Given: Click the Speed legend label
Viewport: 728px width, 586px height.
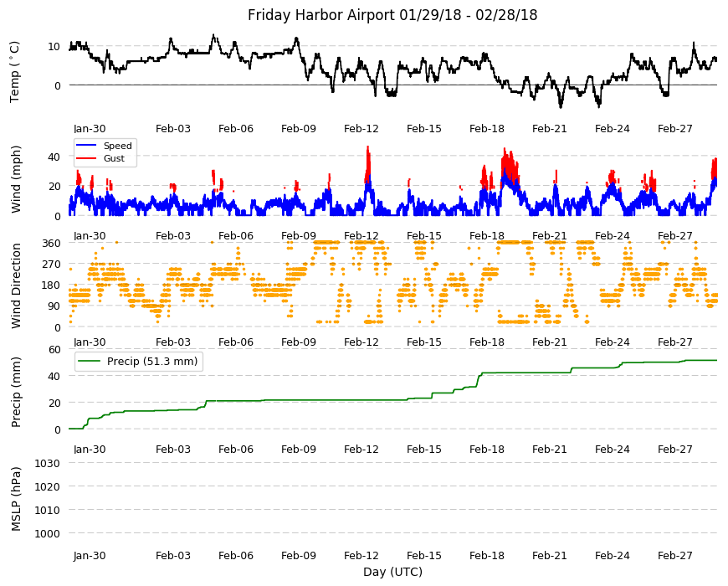Looking at the screenshot, I should pyautogui.click(x=117, y=146).
